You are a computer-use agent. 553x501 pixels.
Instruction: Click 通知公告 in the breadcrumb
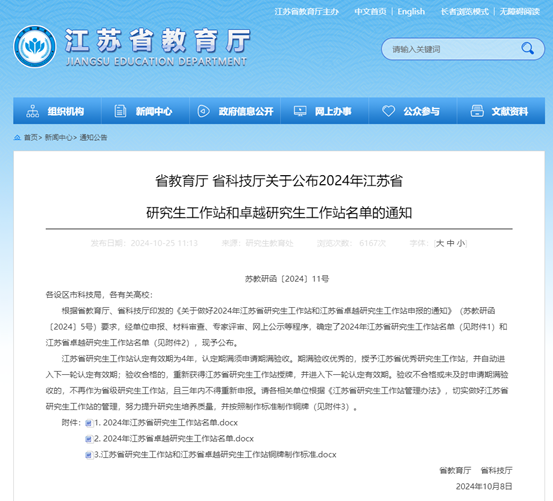[93, 138]
